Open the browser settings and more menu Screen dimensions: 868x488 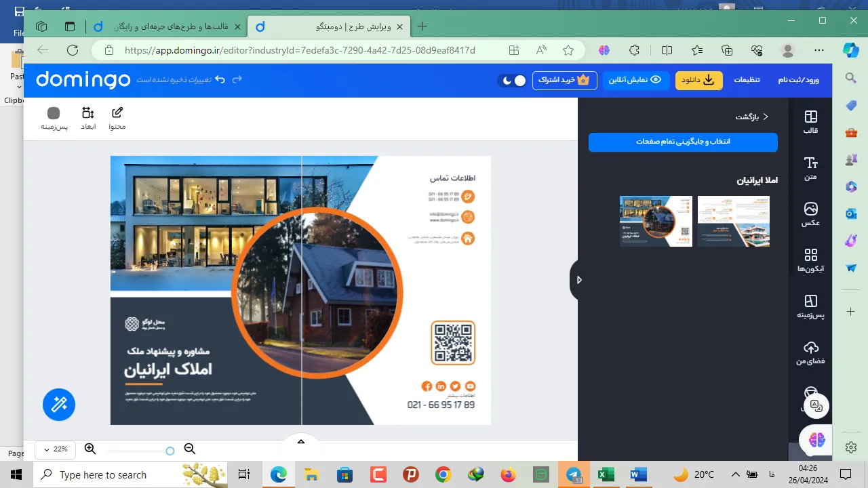(x=819, y=50)
